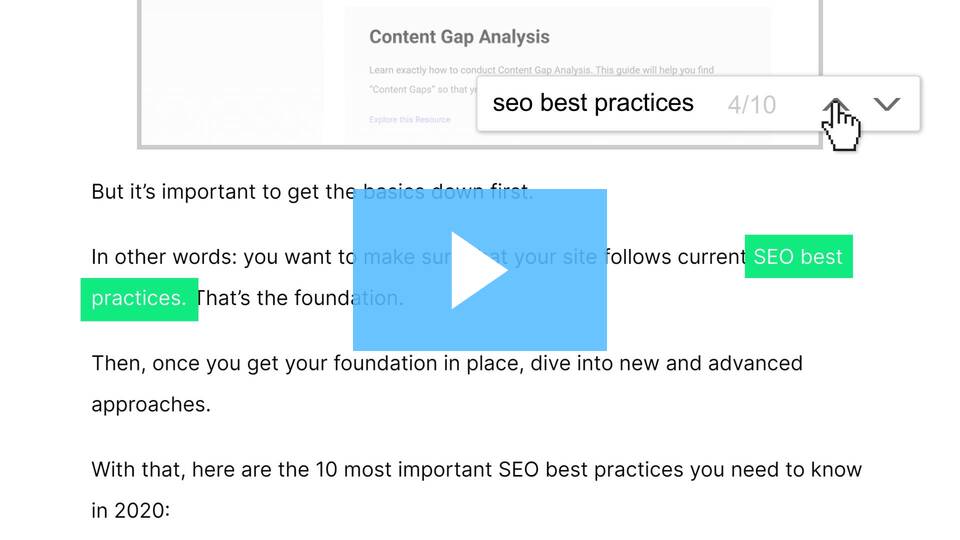
Task: Click the 4/10 match counter
Action: click(x=751, y=105)
